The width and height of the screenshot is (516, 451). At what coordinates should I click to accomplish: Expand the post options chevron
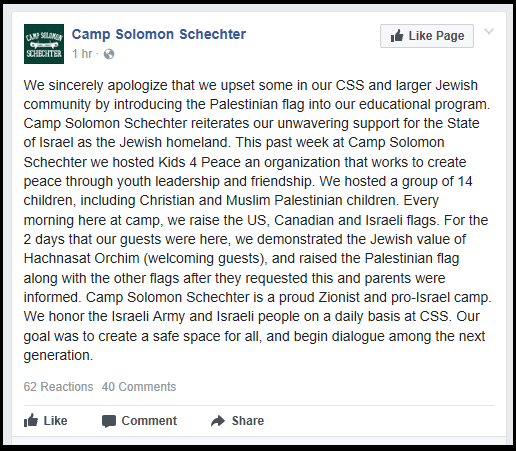coord(489,32)
